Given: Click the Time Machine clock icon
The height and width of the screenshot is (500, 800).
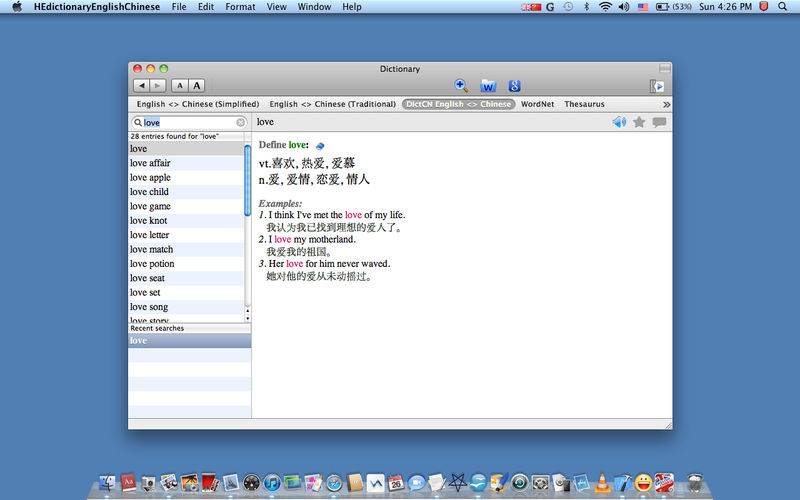Looking at the screenshot, I should point(568,7).
